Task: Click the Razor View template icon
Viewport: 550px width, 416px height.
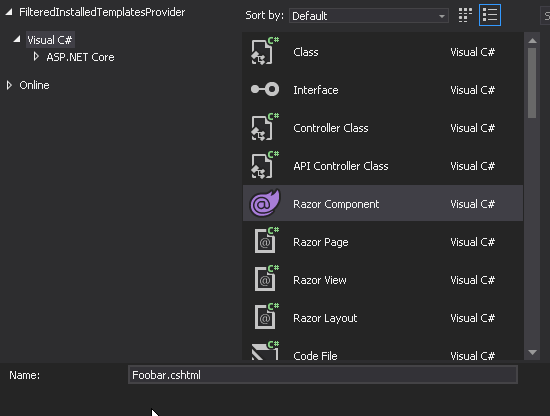Action: pyautogui.click(x=266, y=279)
